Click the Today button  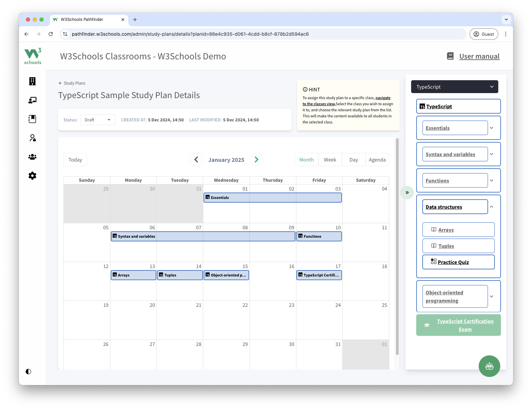pos(75,160)
